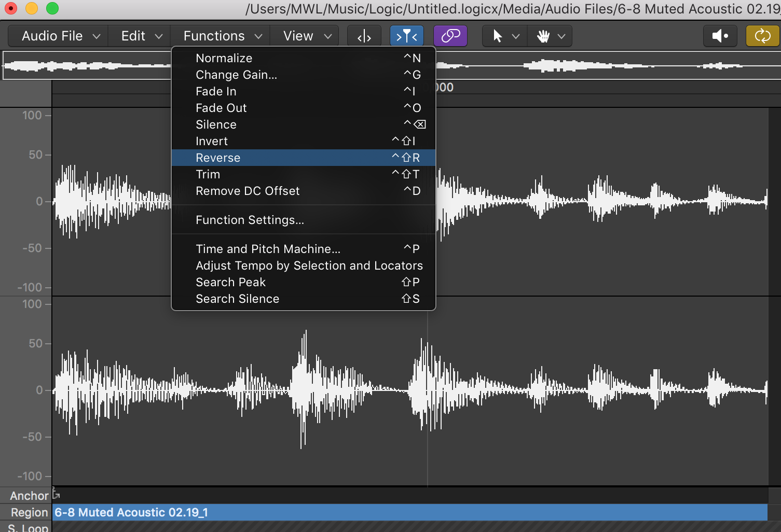Choose Adjust Tempo by Selection and Locators
The height and width of the screenshot is (532, 781).
tap(304, 265)
